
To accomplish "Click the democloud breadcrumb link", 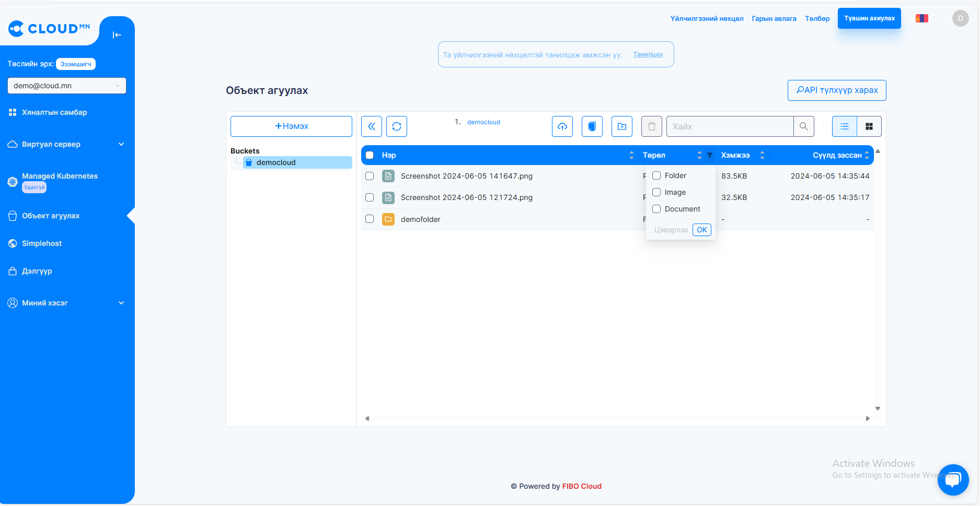I will click(x=483, y=122).
